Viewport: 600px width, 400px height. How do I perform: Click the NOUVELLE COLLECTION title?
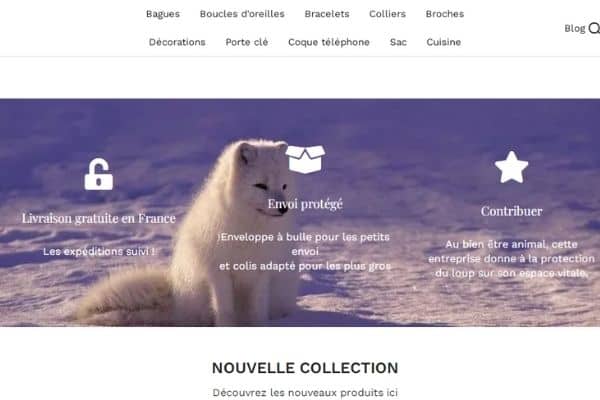(x=305, y=368)
